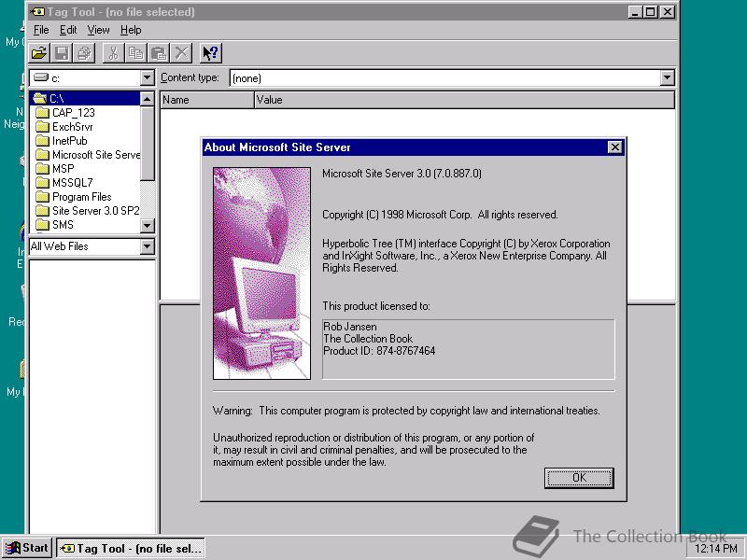Click Rob Jansen licensee name
747x560 pixels.
coord(350,327)
